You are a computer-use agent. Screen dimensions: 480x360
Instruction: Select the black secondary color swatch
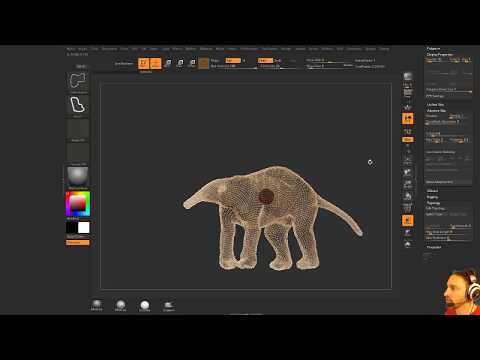point(72,228)
